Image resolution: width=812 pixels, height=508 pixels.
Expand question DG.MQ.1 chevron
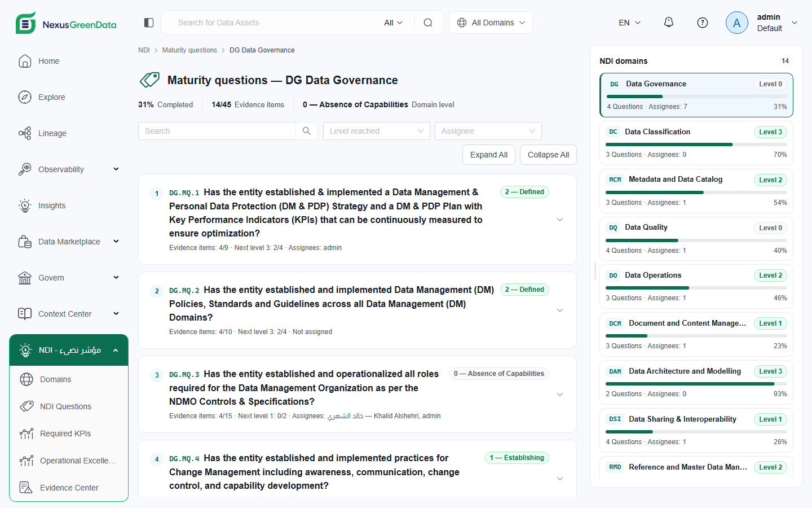tap(560, 220)
